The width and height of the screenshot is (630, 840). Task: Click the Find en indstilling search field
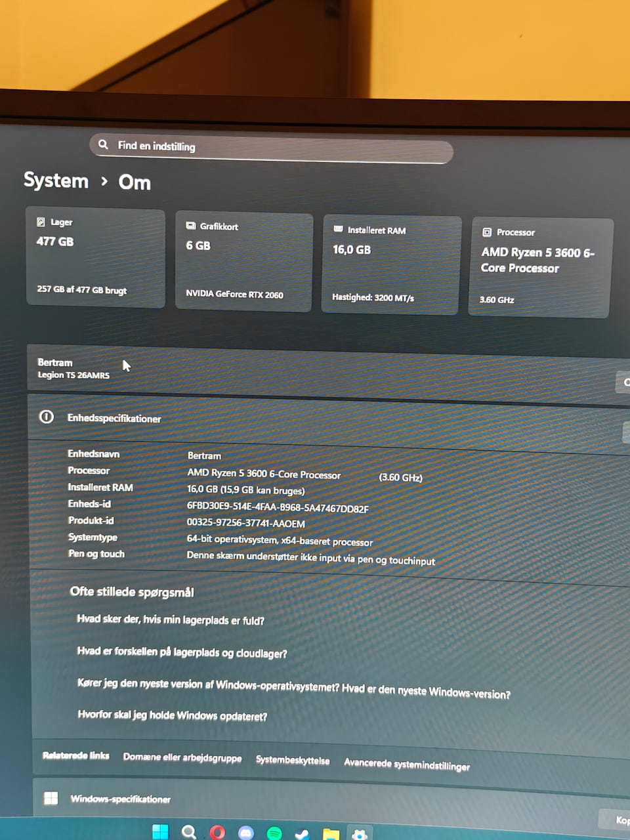[x=271, y=149]
